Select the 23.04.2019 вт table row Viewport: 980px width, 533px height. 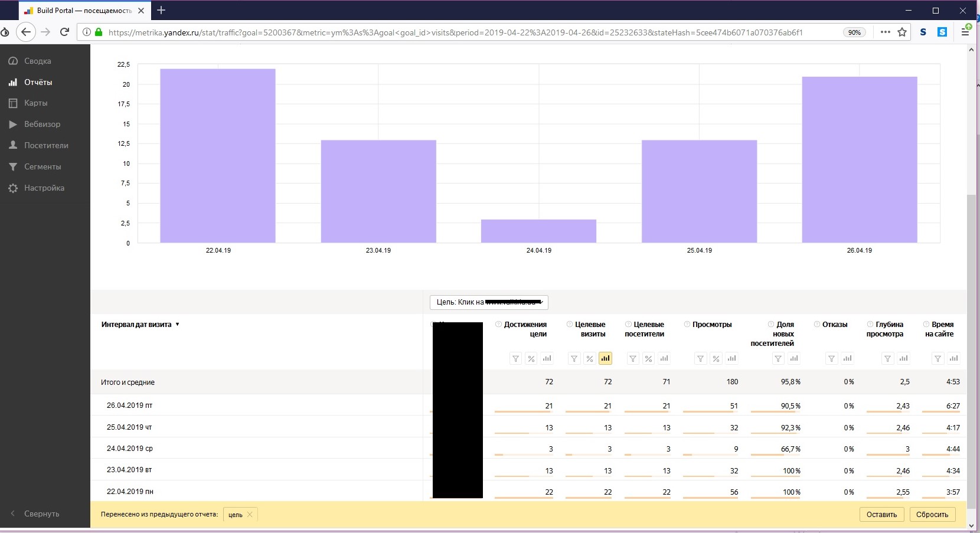[528, 470]
